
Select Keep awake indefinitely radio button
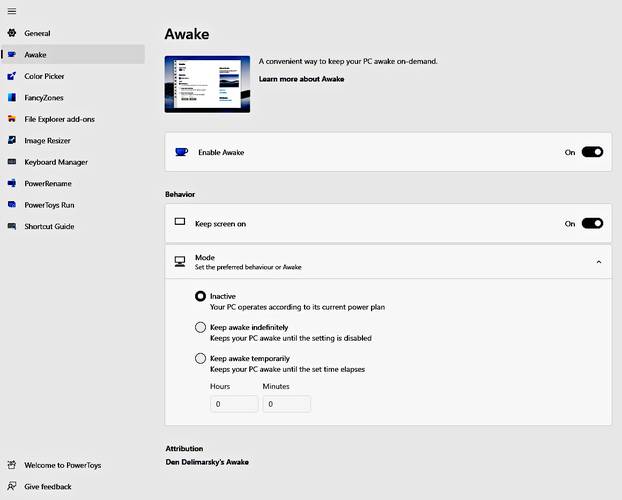coord(200,327)
